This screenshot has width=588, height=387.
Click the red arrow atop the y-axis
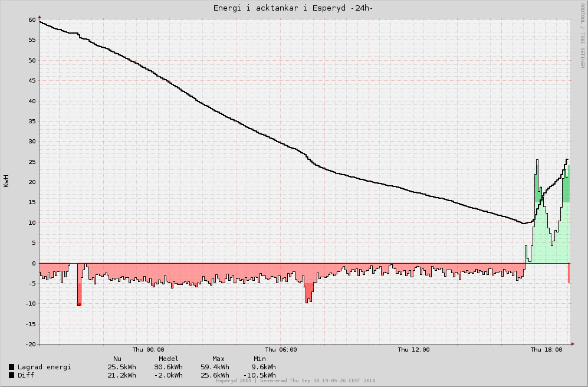point(39,17)
